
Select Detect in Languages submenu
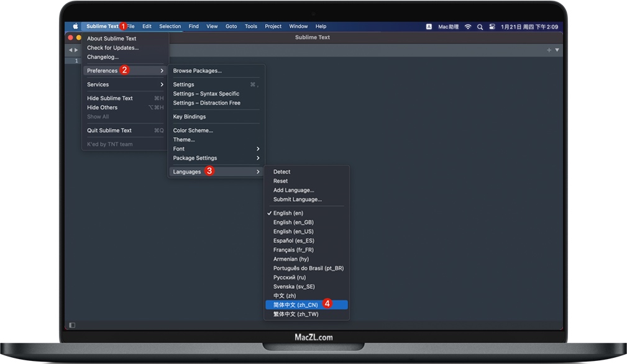point(307,172)
